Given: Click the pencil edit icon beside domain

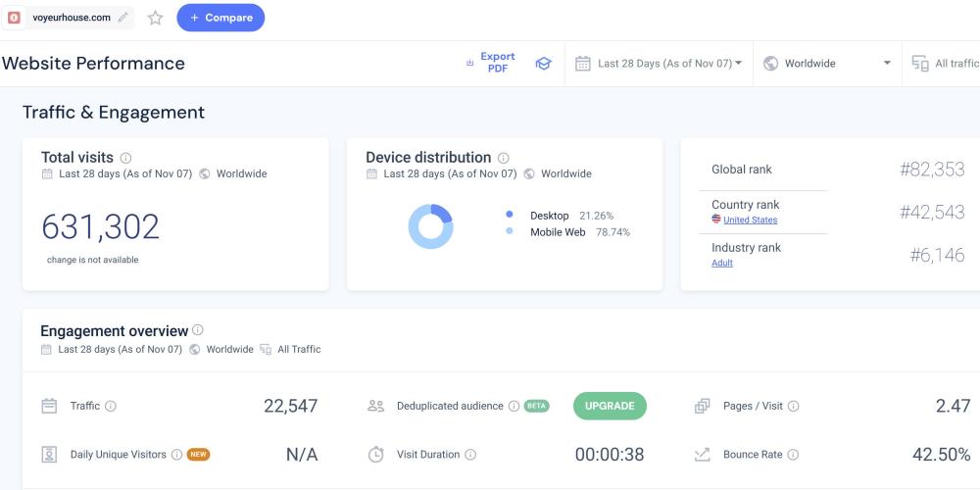Looking at the screenshot, I should click(x=122, y=18).
